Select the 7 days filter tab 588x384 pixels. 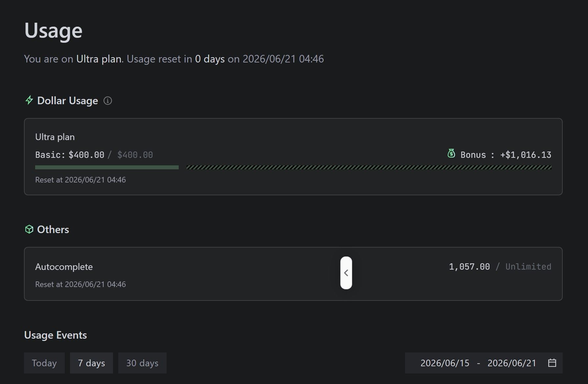click(x=91, y=363)
